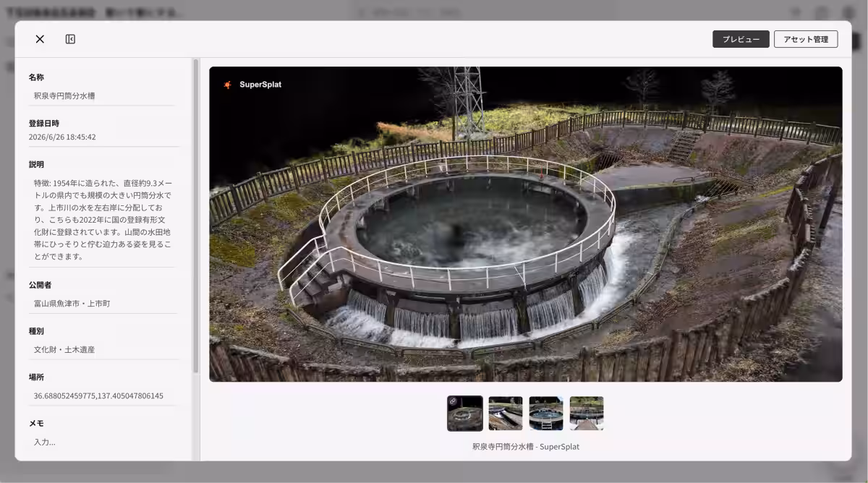The image size is (868, 483).
Task: Edit the 名称 field 釈泉寺円筒分水槽
Action: click(102, 95)
